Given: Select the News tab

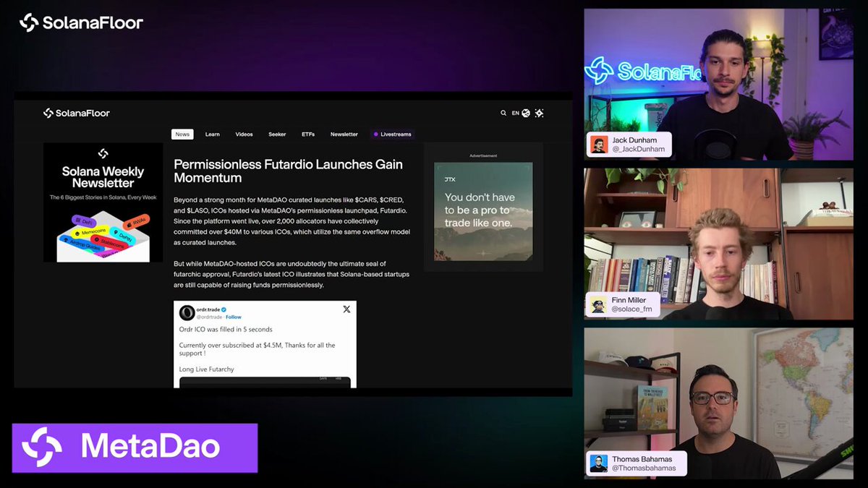Looking at the screenshot, I should 182,134.
